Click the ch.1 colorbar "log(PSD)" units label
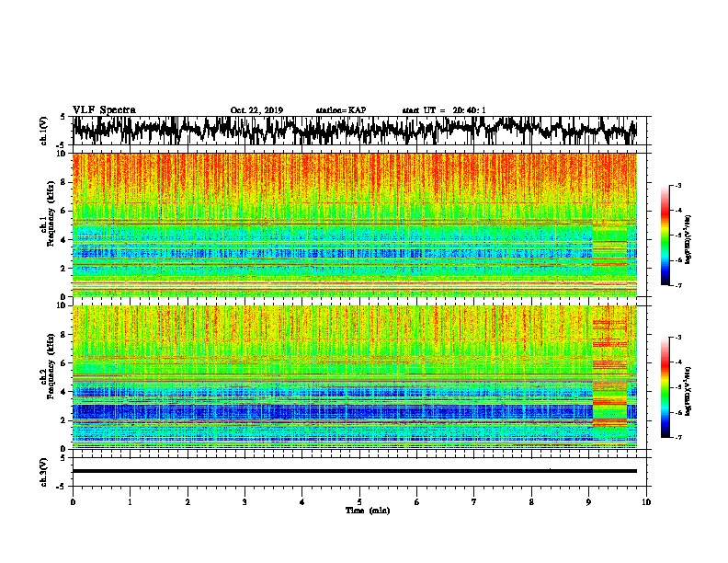The image size is (728, 563). 688,240
